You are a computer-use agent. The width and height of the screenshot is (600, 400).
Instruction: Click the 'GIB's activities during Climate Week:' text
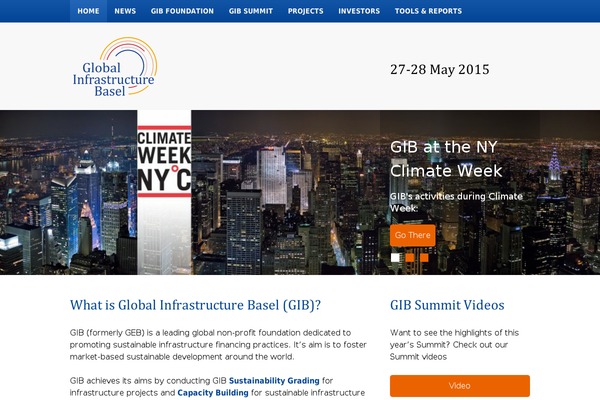coord(456,202)
